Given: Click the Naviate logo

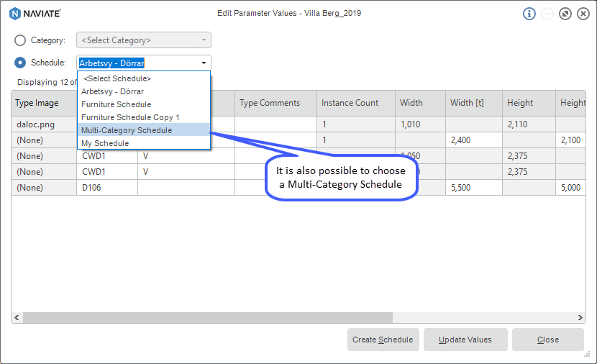Looking at the screenshot, I should [35, 14].
